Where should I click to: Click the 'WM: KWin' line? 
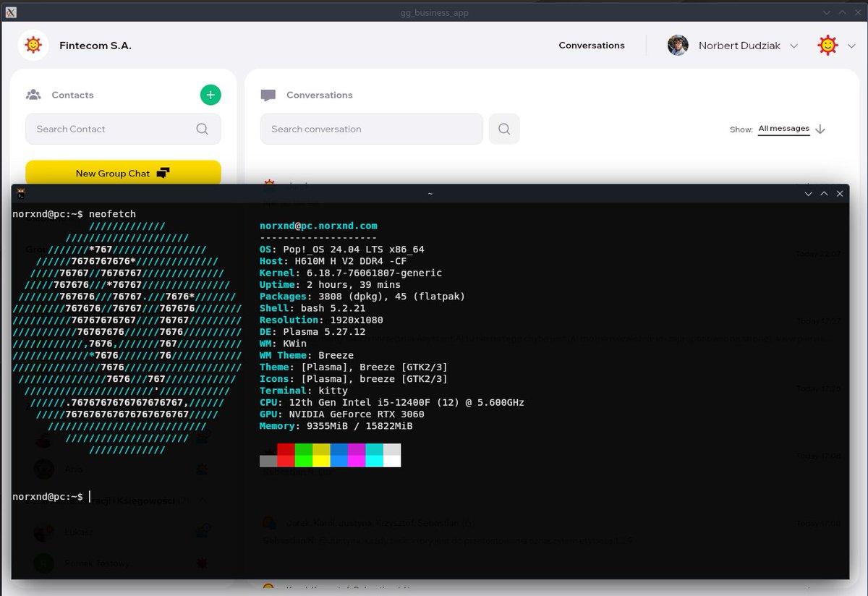coord(283,344)
